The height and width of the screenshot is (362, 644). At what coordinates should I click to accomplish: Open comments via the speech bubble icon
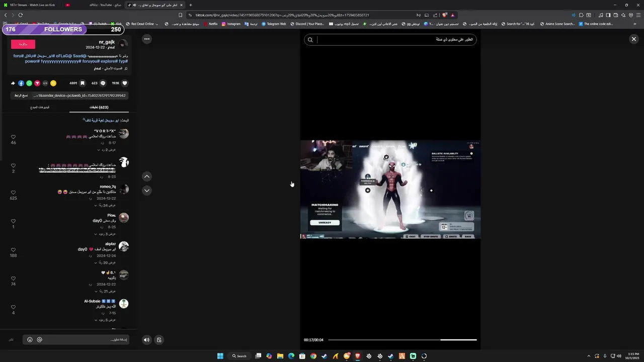(103, 83)
